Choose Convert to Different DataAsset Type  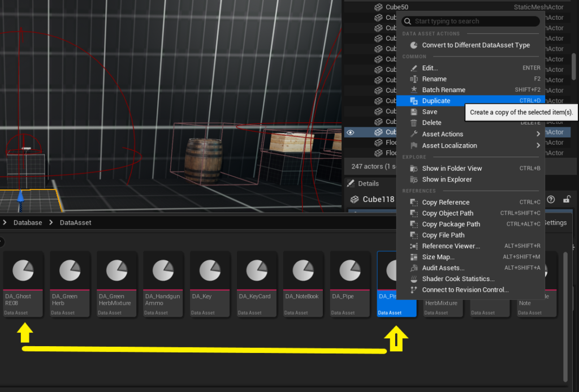476,45
